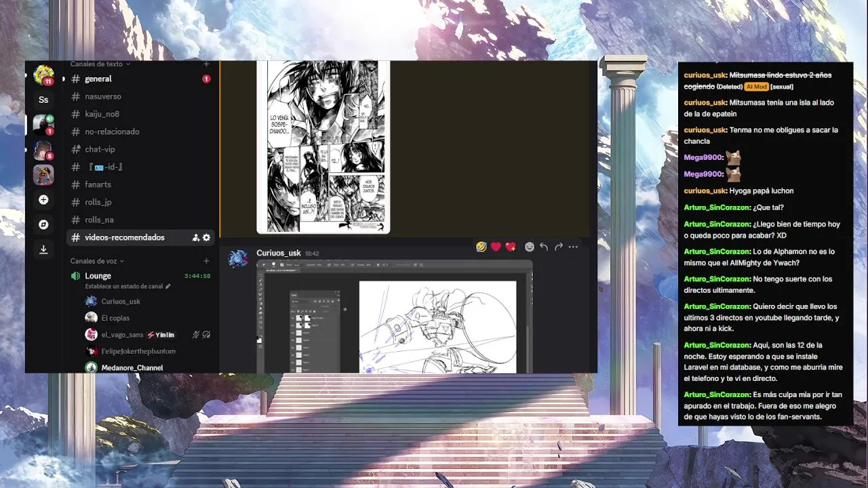Viewport: 868px width, 488px height.
Task: Go to the rolls_na channel
Action: 140,220
